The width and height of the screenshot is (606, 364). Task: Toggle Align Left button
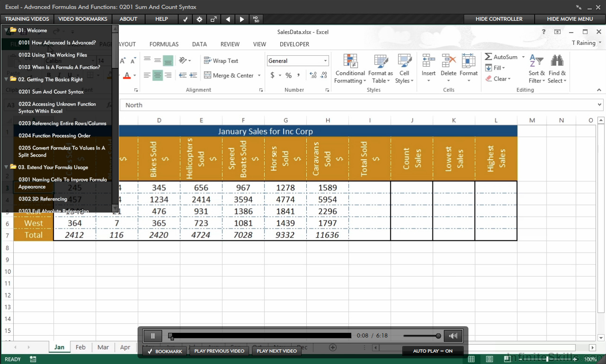pos(147,76)
